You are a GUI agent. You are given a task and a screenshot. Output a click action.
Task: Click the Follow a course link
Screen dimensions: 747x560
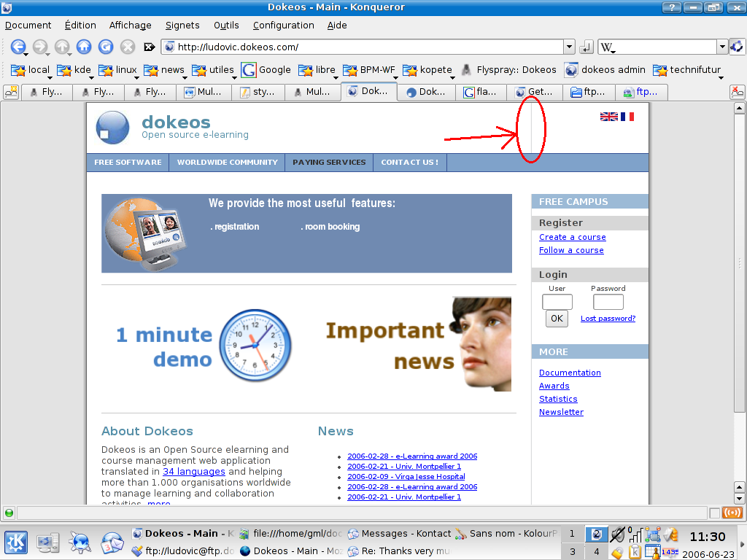[x=571, y=251]
